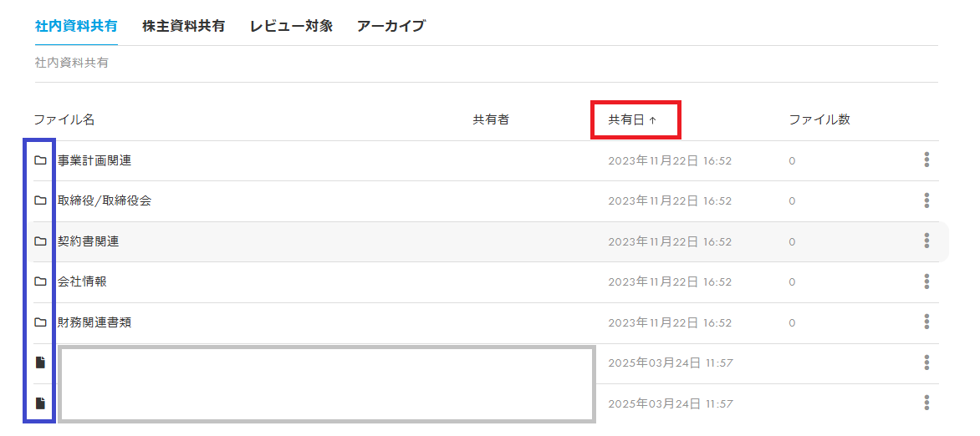This screenshot has height=436, width=980.
Task: Click the folder icon beside 財務関連書類
Action: [x=40, y=322]
